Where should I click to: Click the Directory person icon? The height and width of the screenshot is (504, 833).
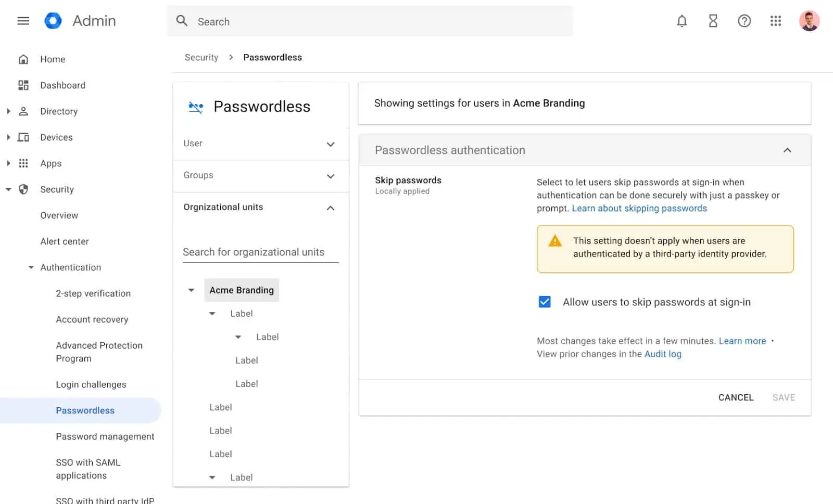[23, 111]
